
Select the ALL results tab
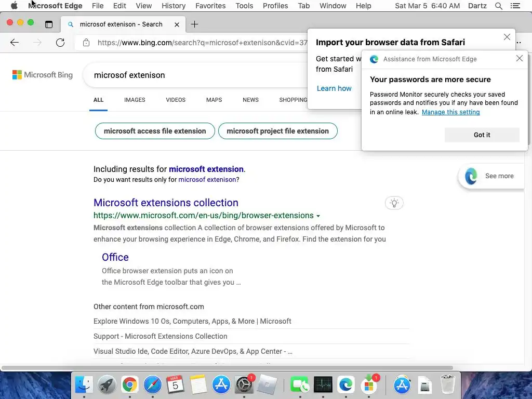(98, 100)
